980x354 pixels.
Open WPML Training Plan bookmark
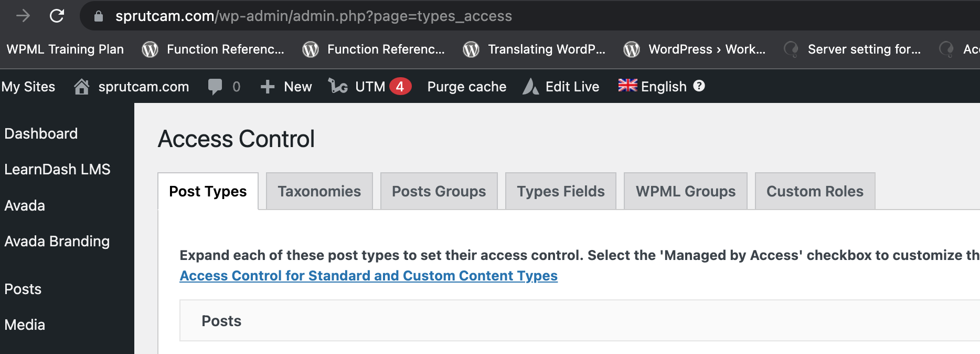click(x=65, y=49)
